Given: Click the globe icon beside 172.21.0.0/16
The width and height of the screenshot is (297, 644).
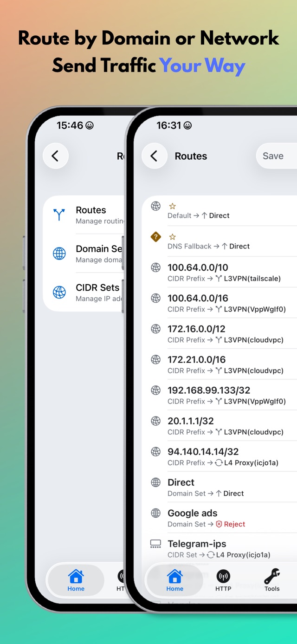Looking at the screenshot, I should 156,359.
